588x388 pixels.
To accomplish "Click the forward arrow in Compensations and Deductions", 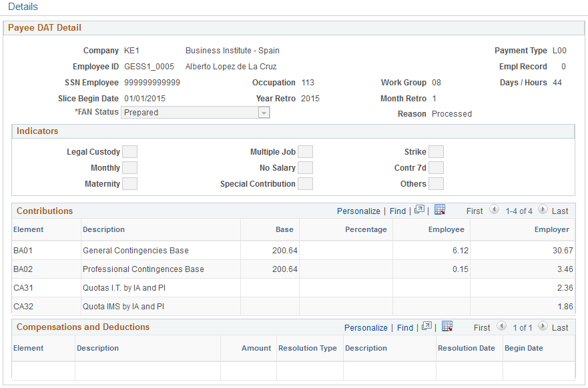I will tap(544, 327).
